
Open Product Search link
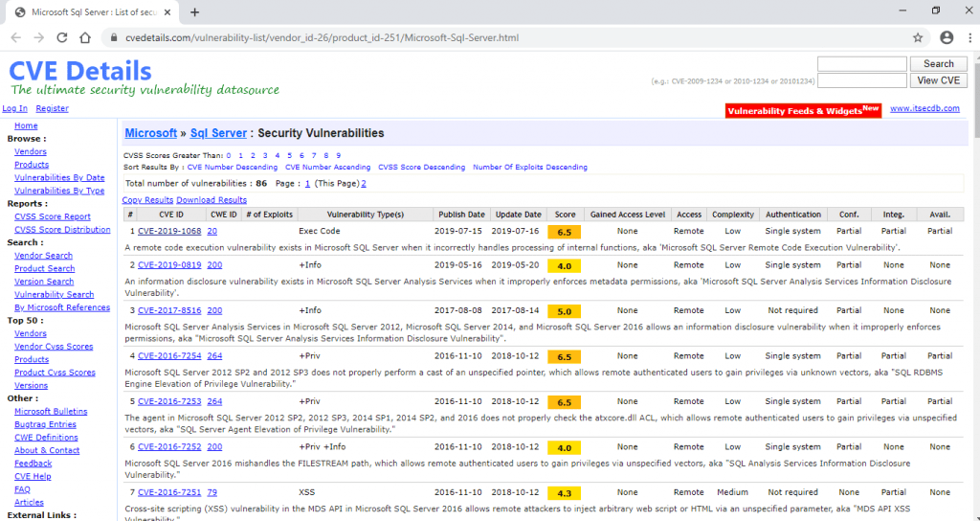point(44,268)
